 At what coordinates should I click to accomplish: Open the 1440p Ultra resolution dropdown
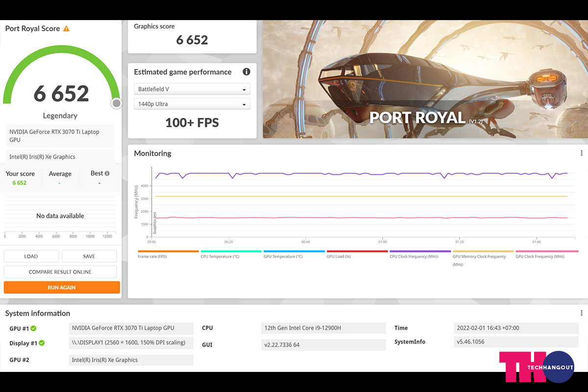coord(192,104)
